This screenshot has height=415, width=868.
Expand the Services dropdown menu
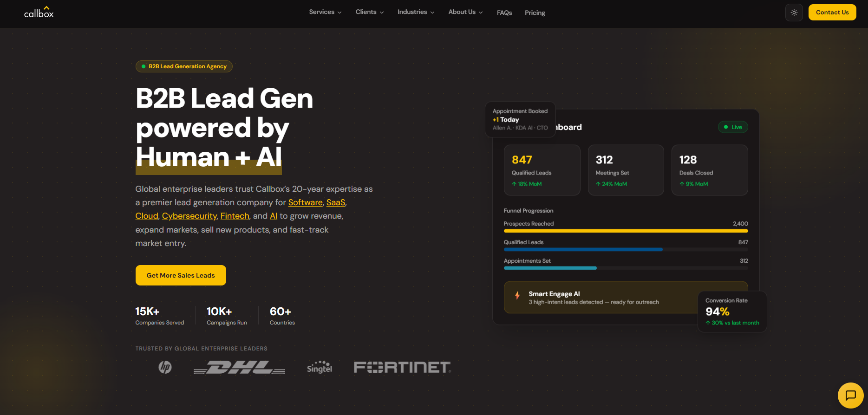click(x=325, y=12)
